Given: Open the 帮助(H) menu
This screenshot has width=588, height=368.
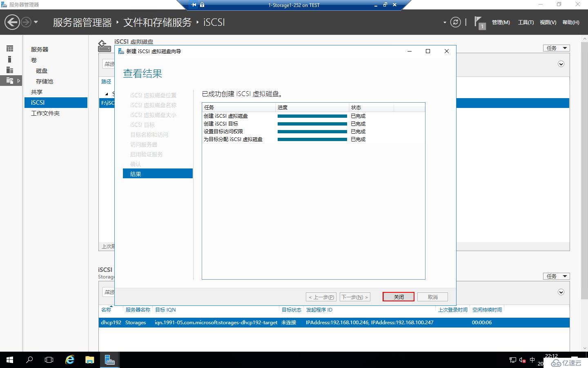Looking at the screenshot, I should click(570, 22).
